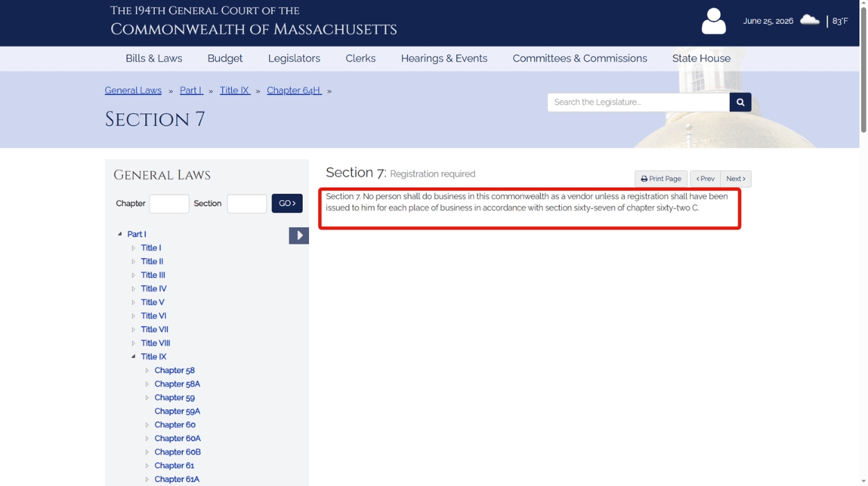868x486 pixels.
Task: Expand the Chapter 61 tree arrow
Action: [147, 466]
